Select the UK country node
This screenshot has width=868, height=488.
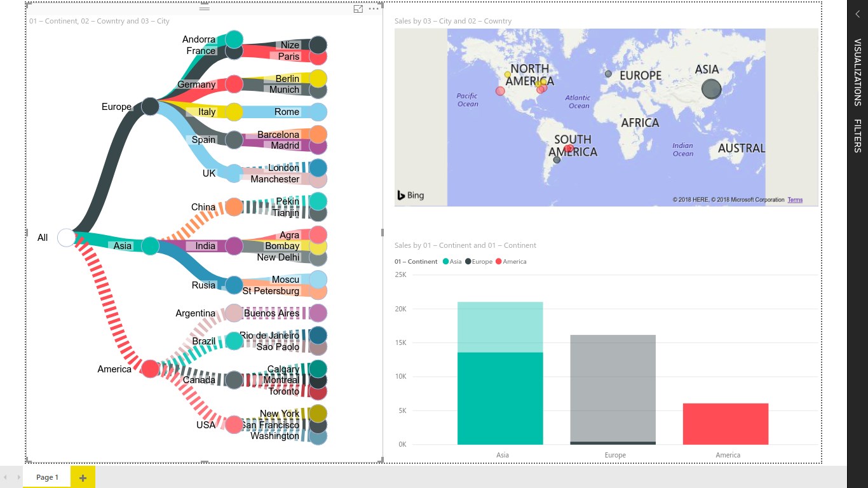pos(234,173)
